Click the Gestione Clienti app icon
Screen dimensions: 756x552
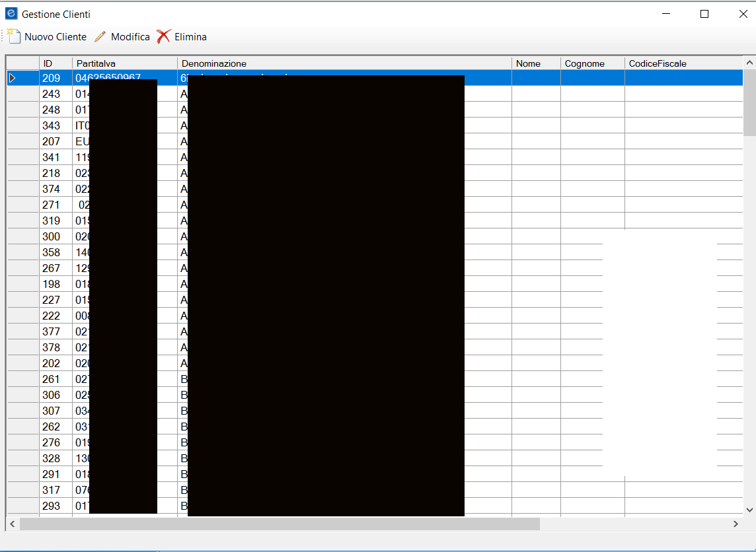tap(11, 14)
